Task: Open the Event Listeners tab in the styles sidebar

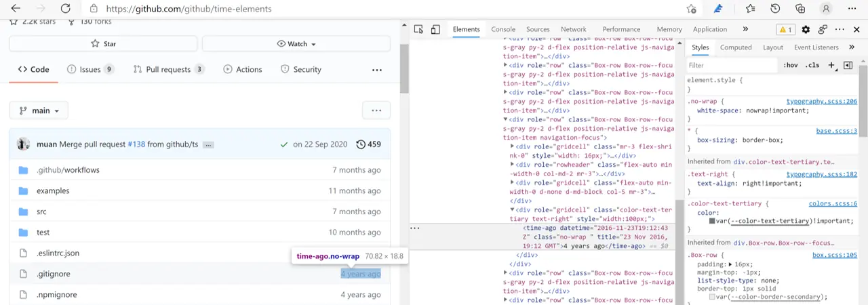Action: 816,47
